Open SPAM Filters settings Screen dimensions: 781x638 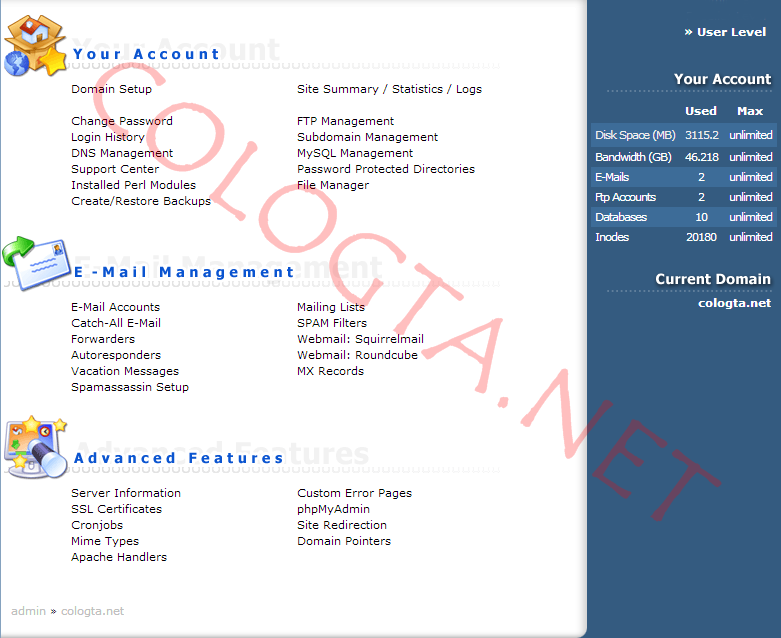point(332,323)
